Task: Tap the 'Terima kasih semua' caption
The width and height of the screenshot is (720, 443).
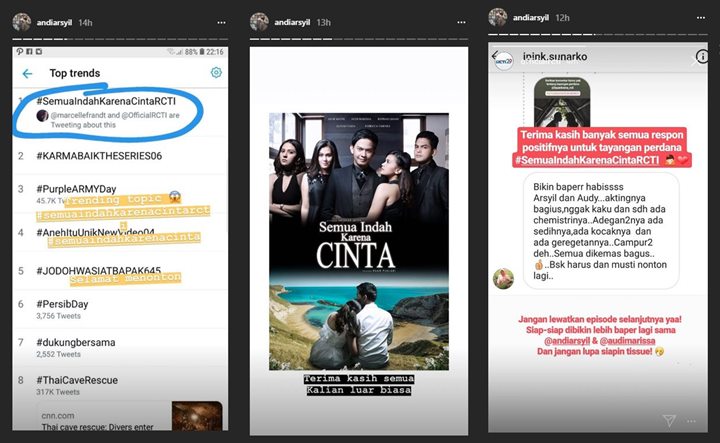Action: [359, 379]
